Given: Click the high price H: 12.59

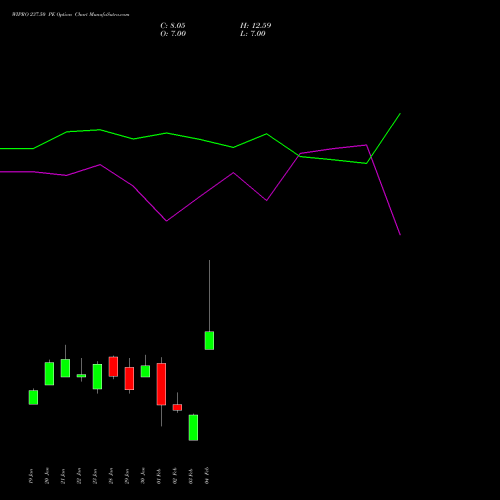Looking at the screenshot, I should [255, 25].
